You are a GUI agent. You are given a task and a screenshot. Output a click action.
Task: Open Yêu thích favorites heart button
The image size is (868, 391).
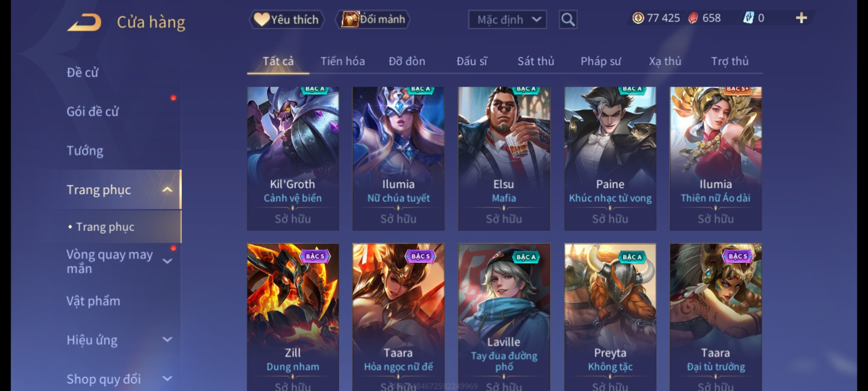(286, 20)
